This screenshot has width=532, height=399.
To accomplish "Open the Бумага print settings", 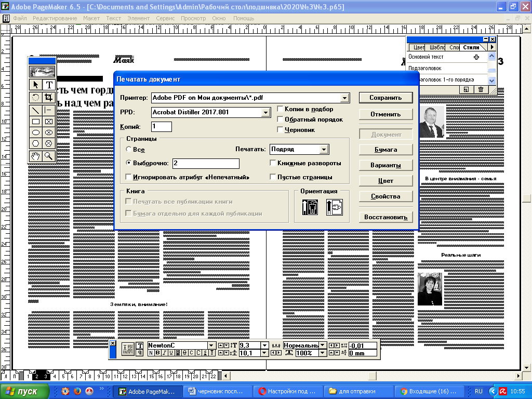I will 386,150.
